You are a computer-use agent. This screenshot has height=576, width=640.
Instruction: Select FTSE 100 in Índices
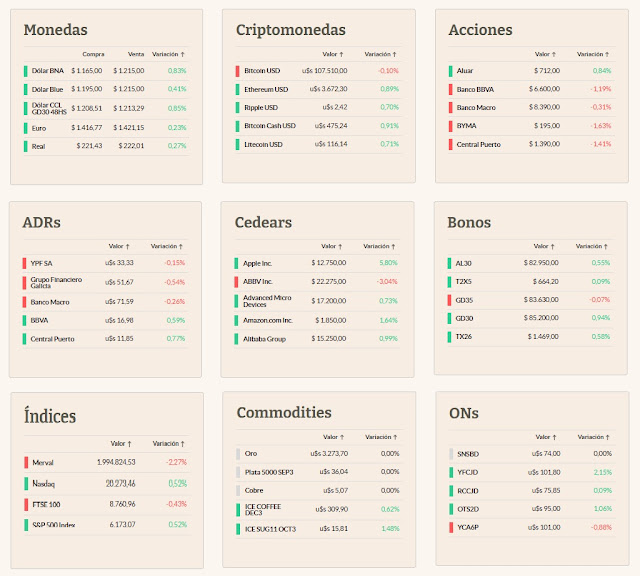(107, 505)
